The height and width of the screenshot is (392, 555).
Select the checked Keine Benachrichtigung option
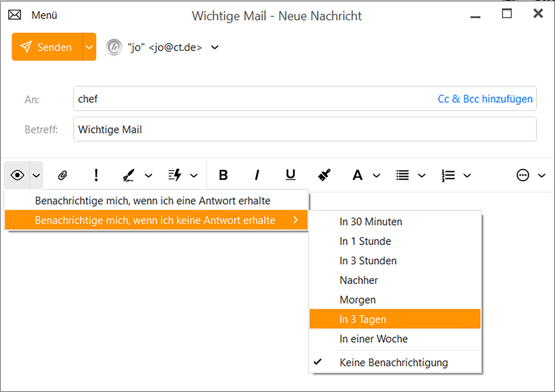click(x=394, y=363)
